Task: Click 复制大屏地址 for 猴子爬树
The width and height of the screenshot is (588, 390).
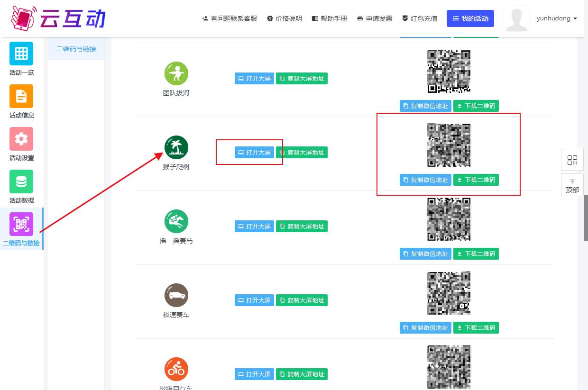Action: (x=302, y=153)
